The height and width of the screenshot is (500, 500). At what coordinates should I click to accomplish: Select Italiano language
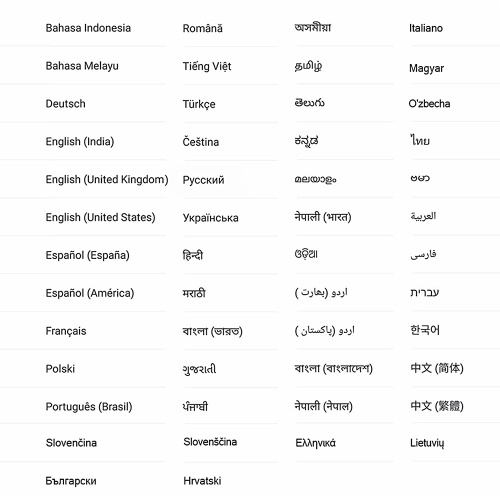(x=426, y=28)
